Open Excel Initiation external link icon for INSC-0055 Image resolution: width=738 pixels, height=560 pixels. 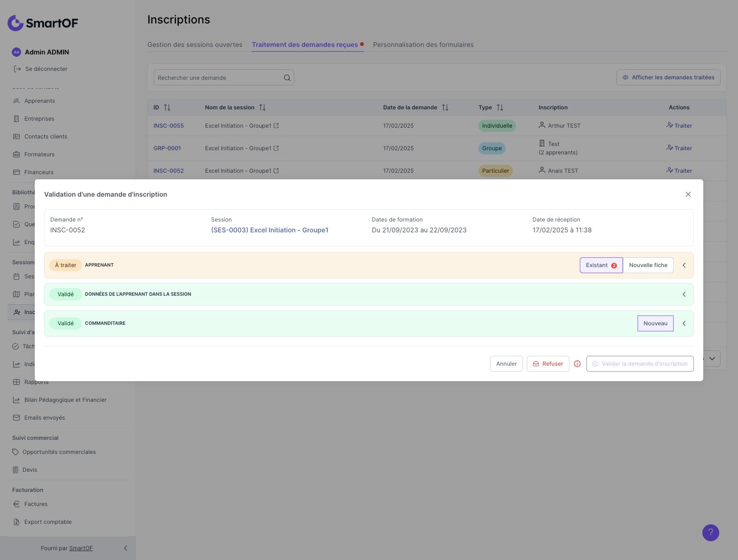click(276, 126)
